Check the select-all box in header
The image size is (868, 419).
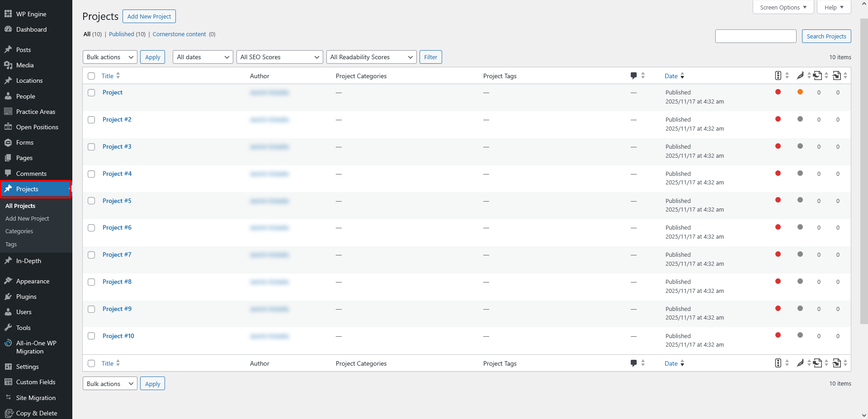91,76
